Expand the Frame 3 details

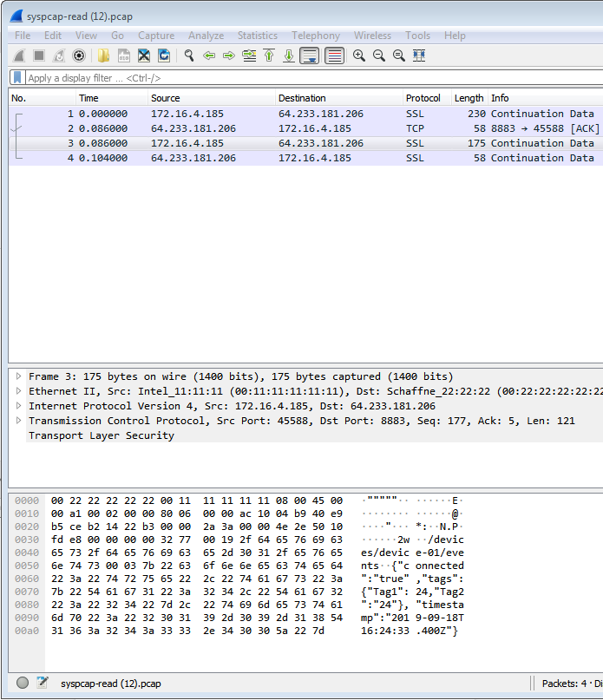coord(18,376)
